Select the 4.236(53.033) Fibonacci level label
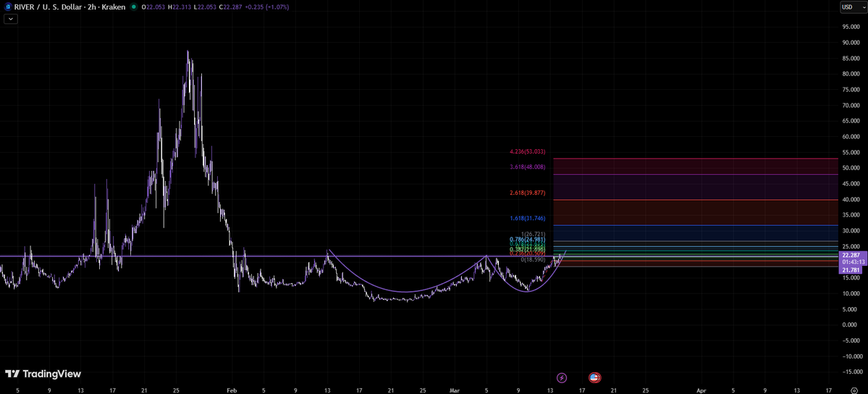Image resolution: width=868 pixels, height=394 pixels. pos(528,151)
